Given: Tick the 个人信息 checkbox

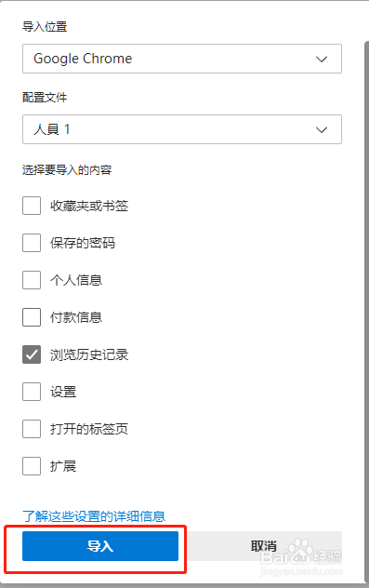Looking at the screenshot, I should 32,280.
